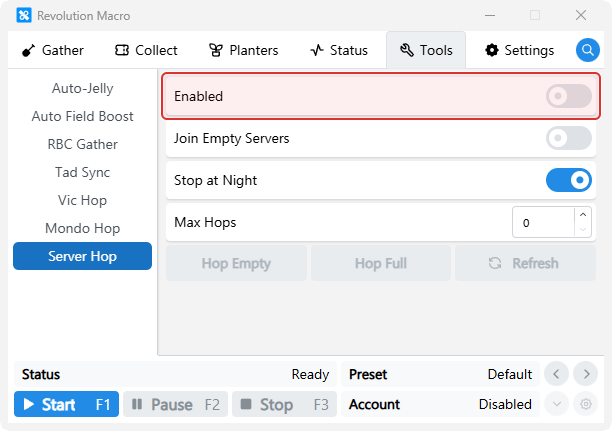Viewport: 612px width, 431px height.
Task: Switch to the Gather tab
Action: pos(53,50)
